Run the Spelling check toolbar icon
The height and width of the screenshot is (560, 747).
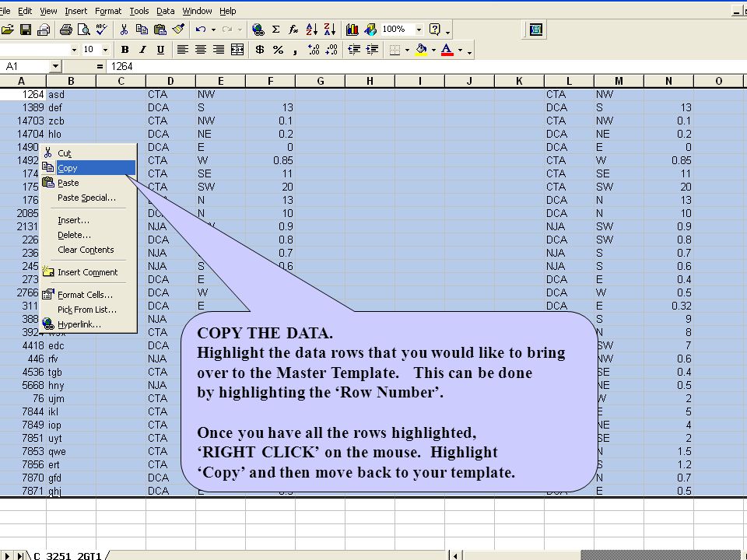click(x=101, y=30)
